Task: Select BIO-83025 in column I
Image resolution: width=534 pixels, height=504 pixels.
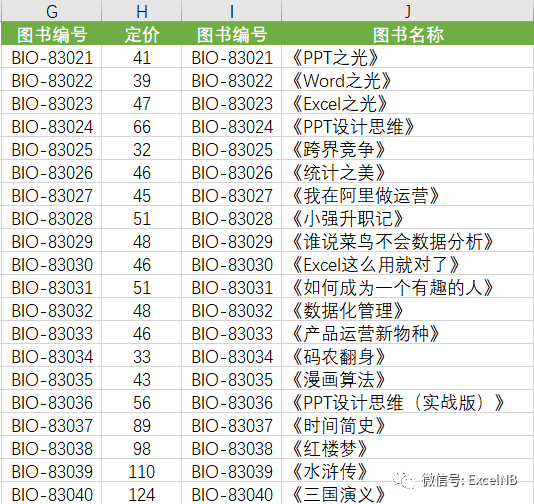Action: click(x=232, y=149)
